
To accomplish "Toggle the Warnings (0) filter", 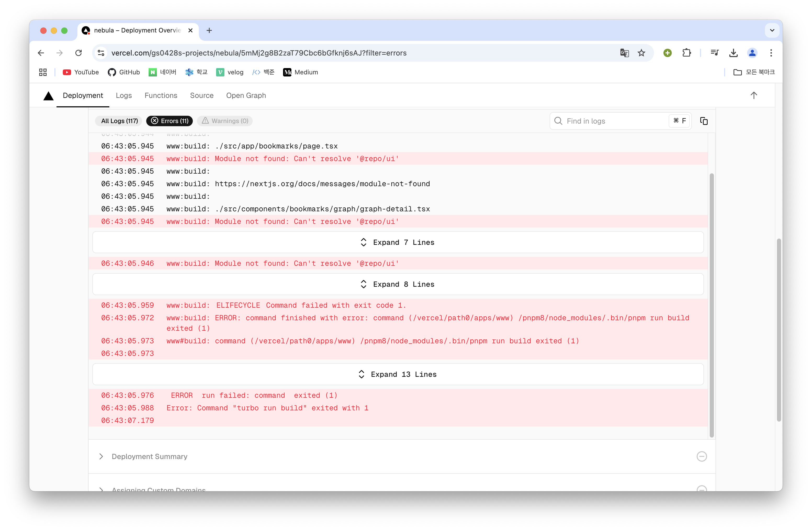I will (x=225, y=121).
